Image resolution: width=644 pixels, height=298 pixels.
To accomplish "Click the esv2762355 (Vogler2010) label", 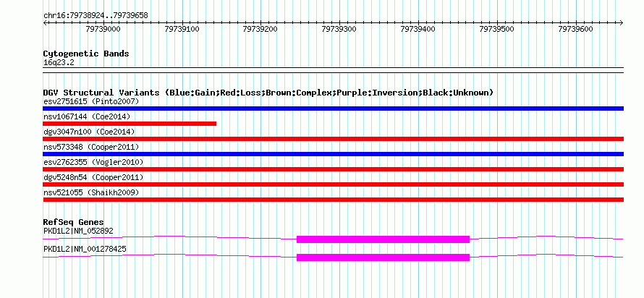I will [93, 162].
